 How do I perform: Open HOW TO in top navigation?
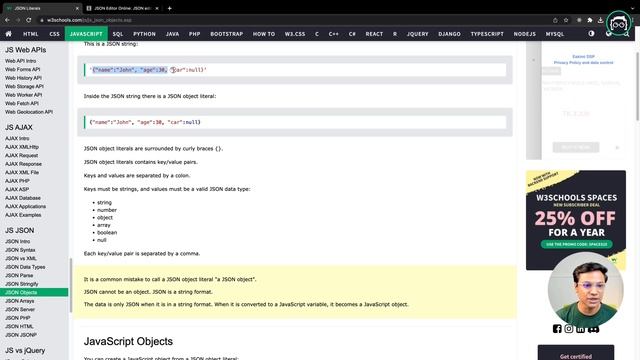[264, 34]
